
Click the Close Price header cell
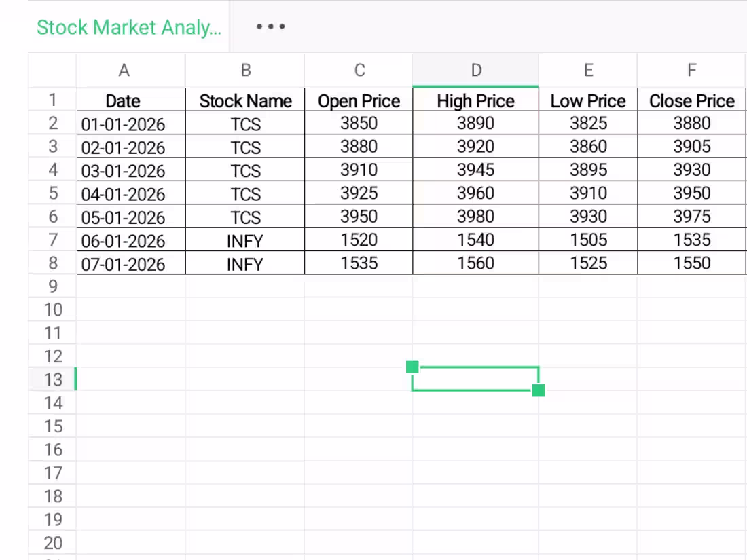click(x=691, y=100)
